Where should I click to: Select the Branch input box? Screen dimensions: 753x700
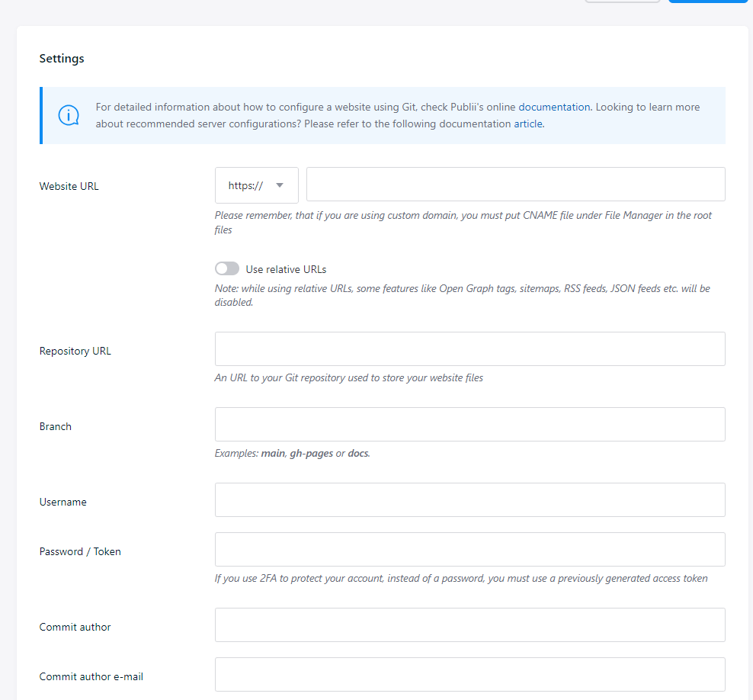[x=469, y=425]
